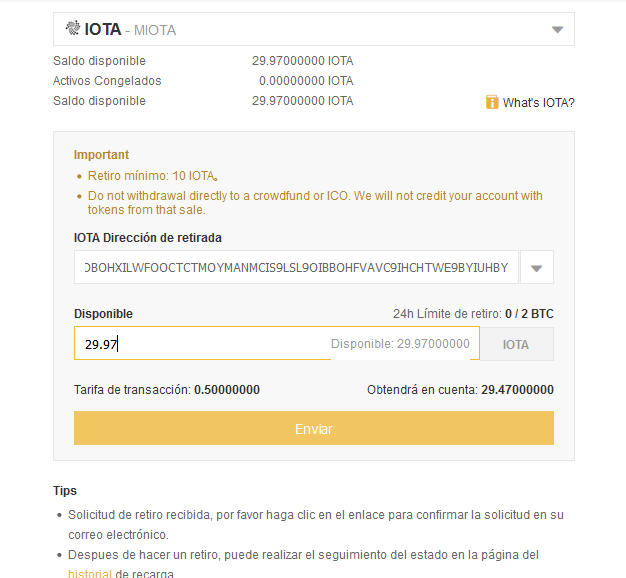Expand the coin selector dropdown arrow
The height and width of the screenshot is (578, 626).
(x=557, y=30)
